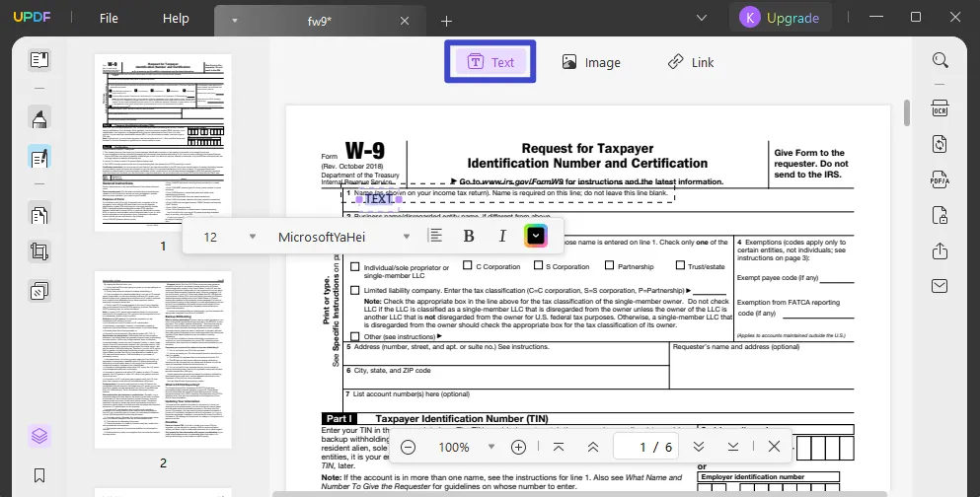Zoom in with the plus button
This screenshot has width=980, height=497.
pyautogui.click(x=518, y=447)
